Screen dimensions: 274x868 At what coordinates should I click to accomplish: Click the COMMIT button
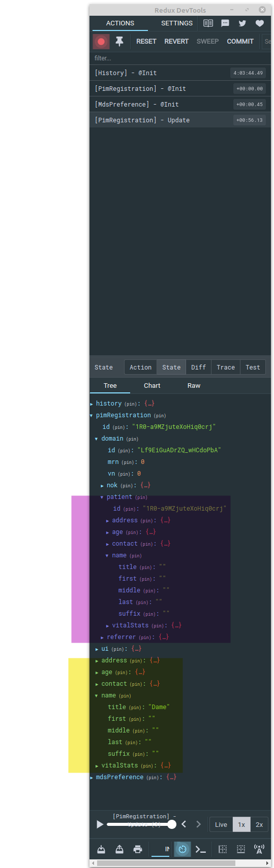coord(240,42)
